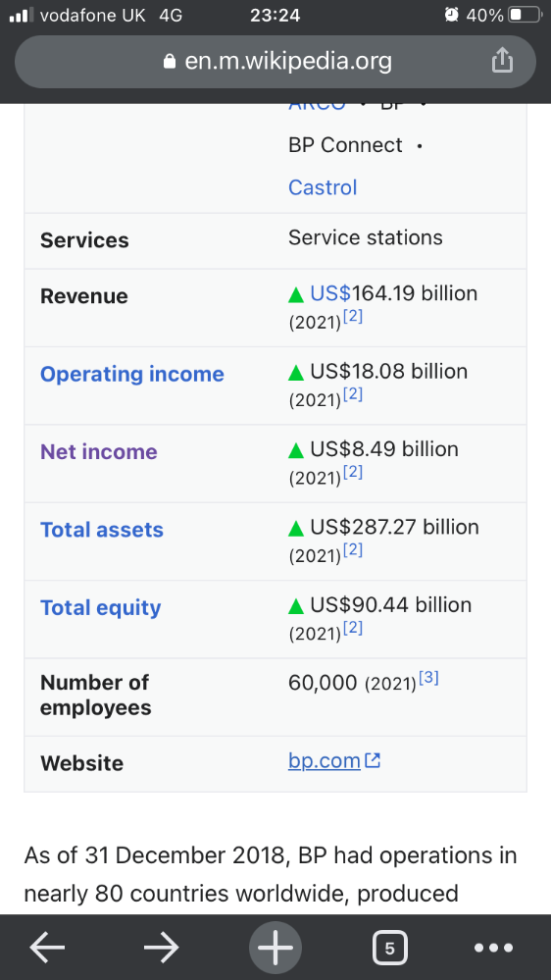
Task: Open a new tab with plus button
Action: [x=275, y=948]
